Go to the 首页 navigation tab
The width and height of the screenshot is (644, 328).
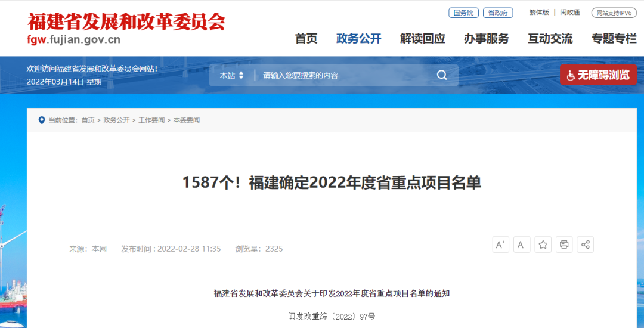[x=306, y=39]
